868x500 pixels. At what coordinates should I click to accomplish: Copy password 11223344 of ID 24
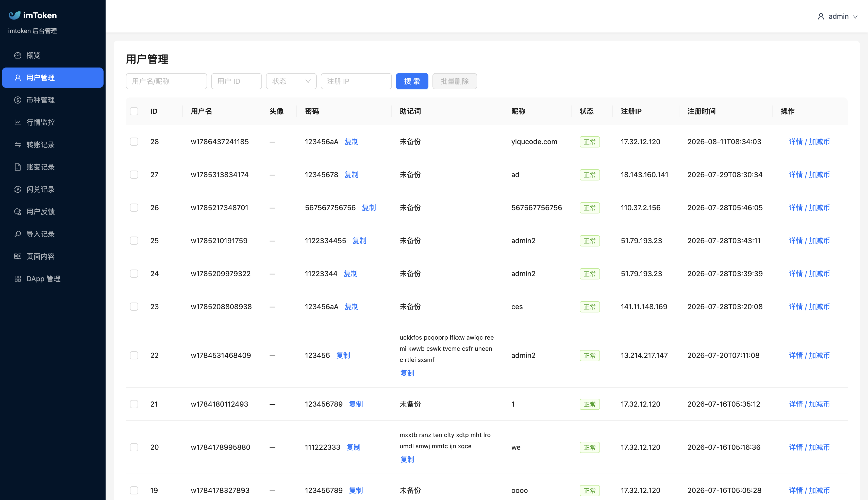351,274
